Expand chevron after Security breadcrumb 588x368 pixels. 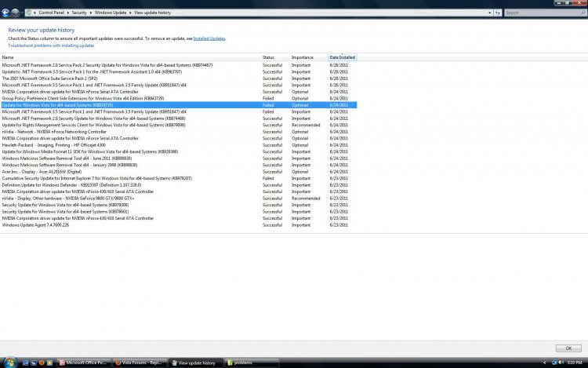(x=91, y=13)
